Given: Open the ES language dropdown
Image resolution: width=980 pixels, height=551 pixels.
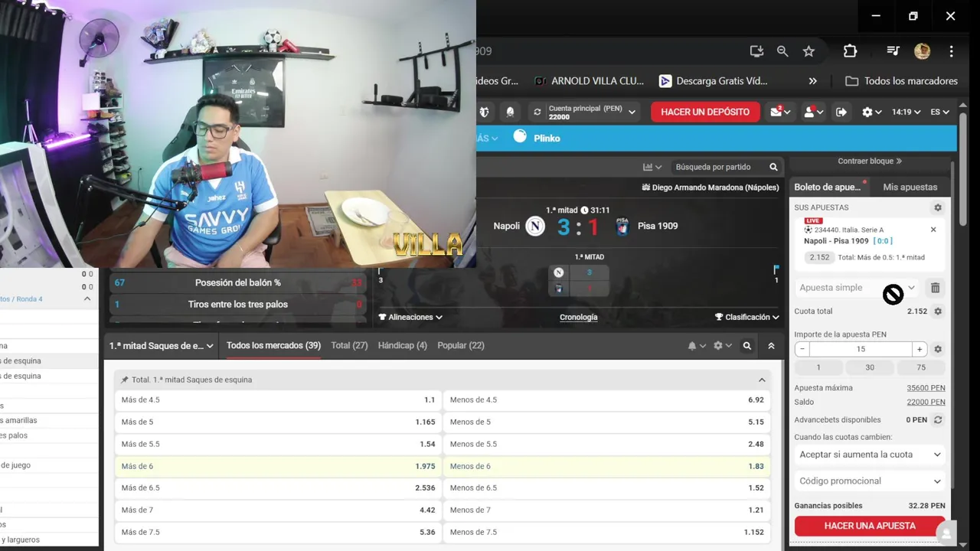Looking at the screenshot, I should [x=939, y=112].
